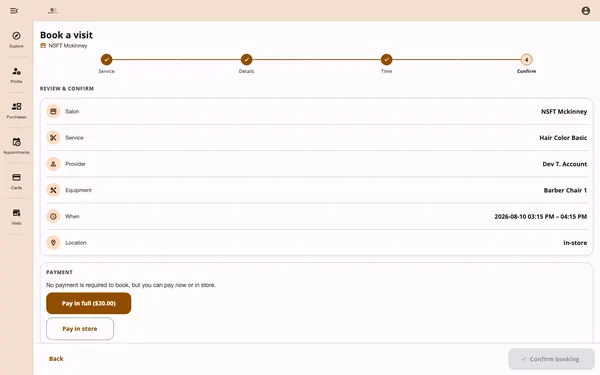Select the Confirm step number 4
The image size is (600, 375).
[527, 60]
